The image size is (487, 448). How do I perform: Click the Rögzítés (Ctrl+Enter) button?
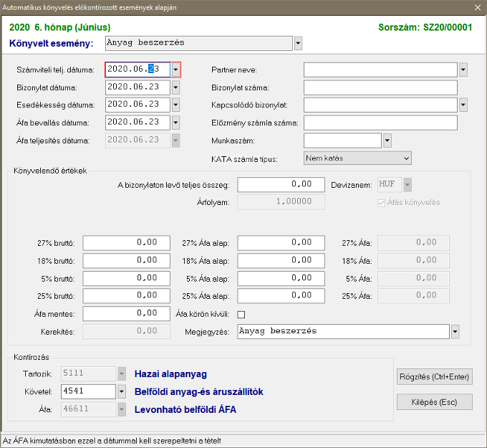(434, 376)
